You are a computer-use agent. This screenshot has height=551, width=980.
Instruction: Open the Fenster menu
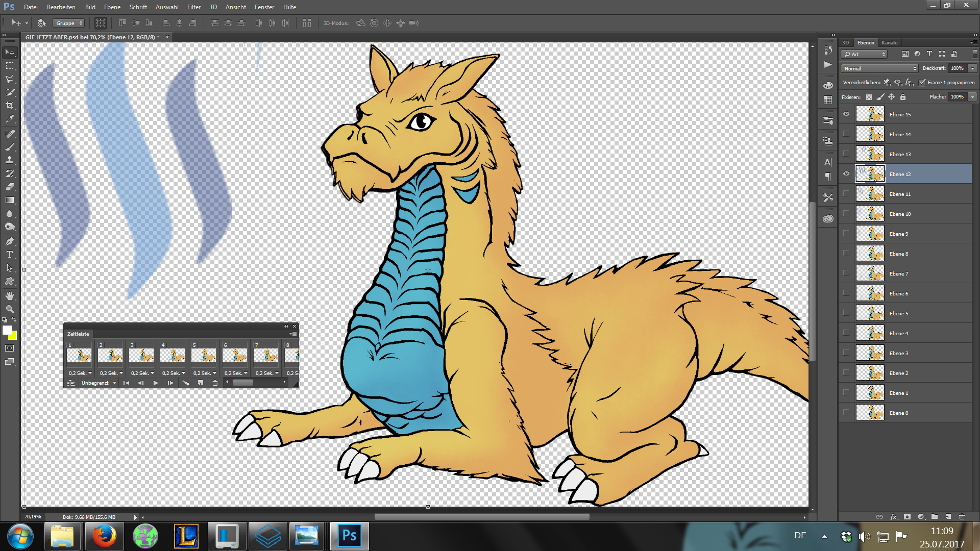point(264,7)
